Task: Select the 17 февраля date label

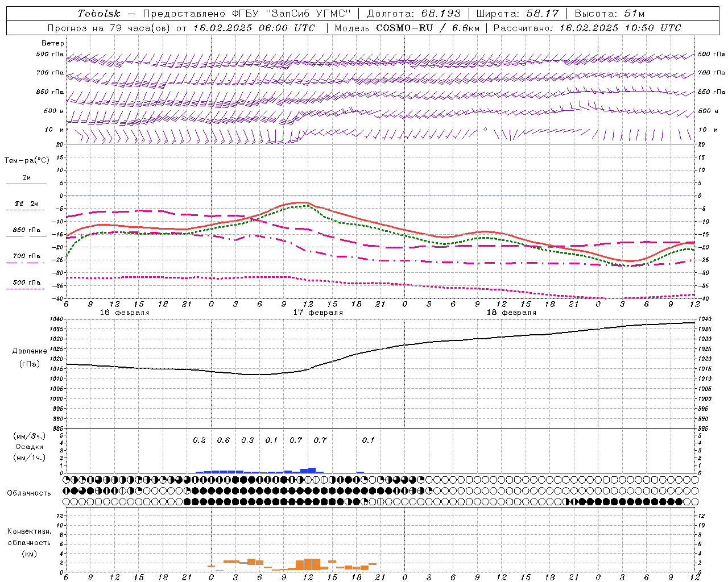Action: (318, 313)
